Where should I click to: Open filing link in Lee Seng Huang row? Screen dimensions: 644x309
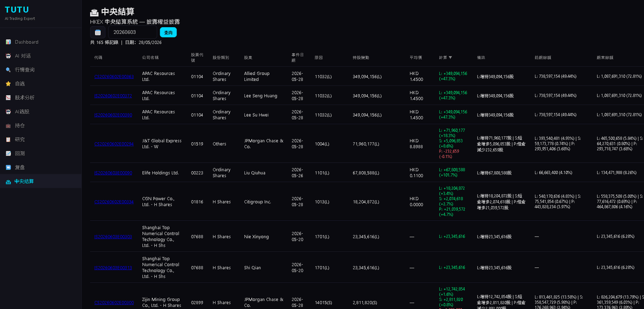click(113, 96)
